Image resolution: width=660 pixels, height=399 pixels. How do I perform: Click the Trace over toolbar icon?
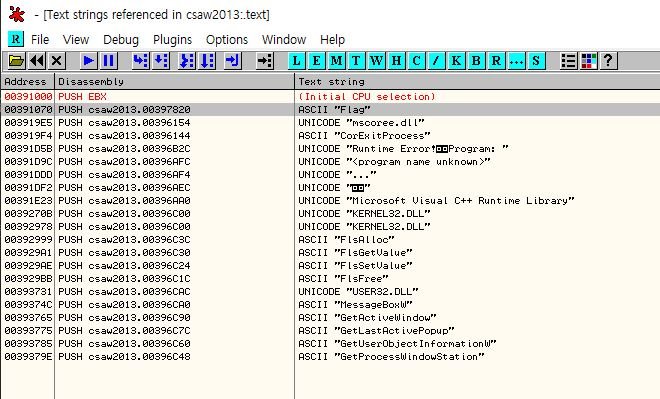[208, 61]
